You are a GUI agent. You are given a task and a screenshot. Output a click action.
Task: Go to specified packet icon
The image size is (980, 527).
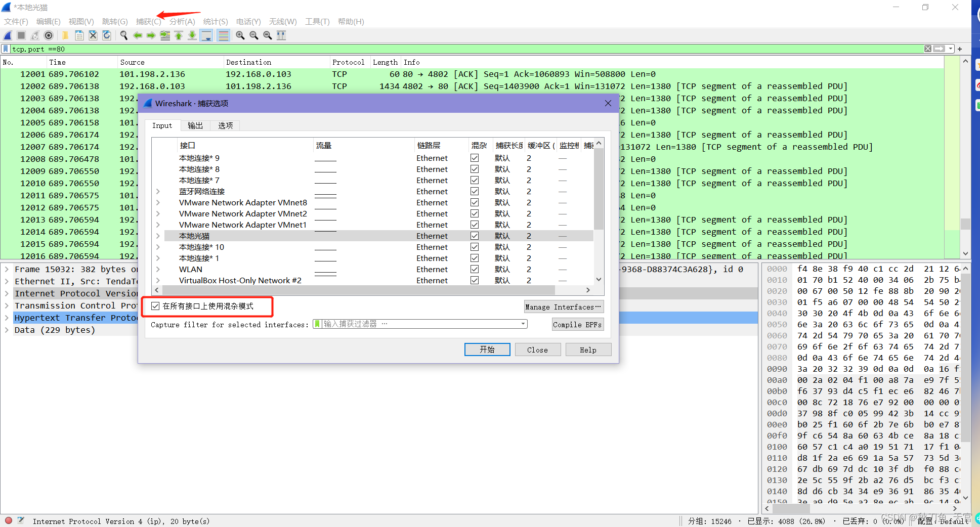click(165, 35)
